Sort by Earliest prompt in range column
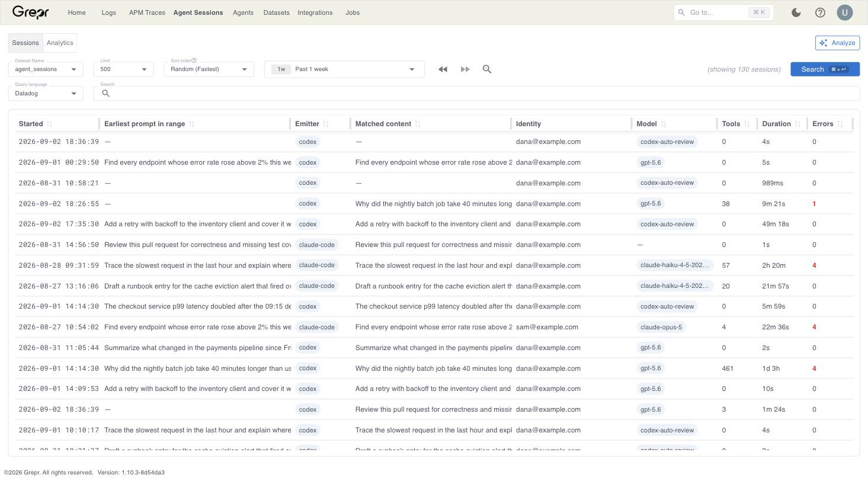This screenshot has height=481, width=868. click(191, 124)
